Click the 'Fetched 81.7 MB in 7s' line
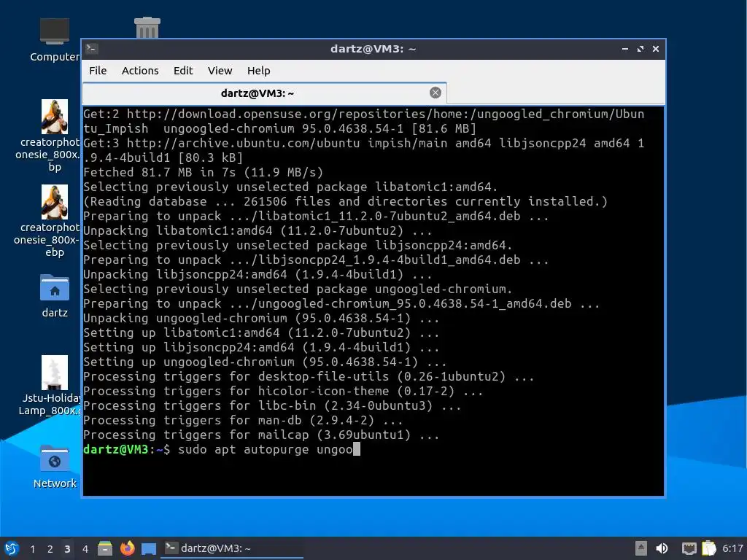 pos(203,172)
